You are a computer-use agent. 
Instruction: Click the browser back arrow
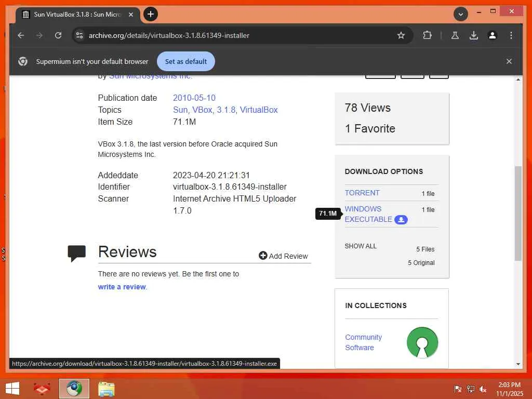(21, 35)
